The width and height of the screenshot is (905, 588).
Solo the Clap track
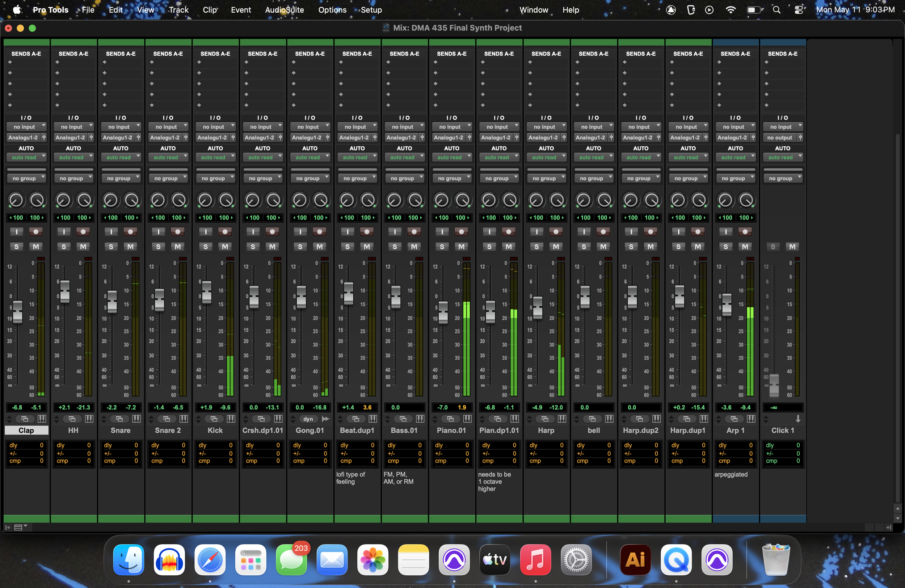pyautogui.click(x=16, y=247)
